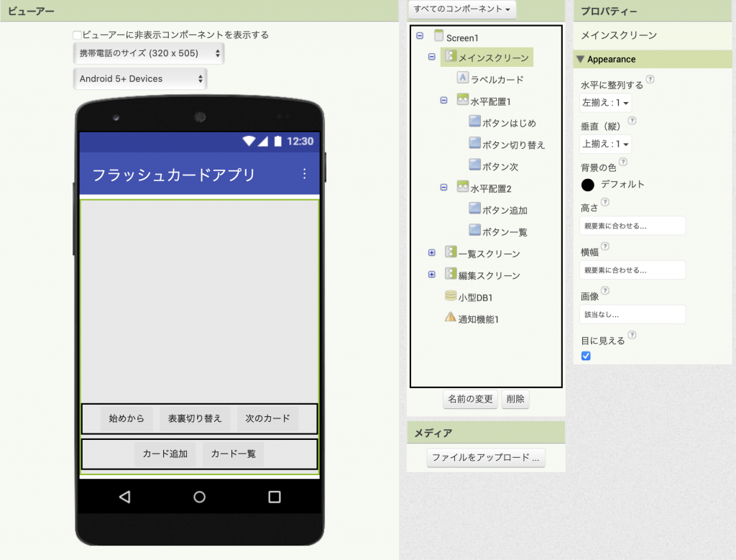Click the 高さ height input field
This screenshot has height=560, width=736.
pyautogui.click(x=632, y=226)
